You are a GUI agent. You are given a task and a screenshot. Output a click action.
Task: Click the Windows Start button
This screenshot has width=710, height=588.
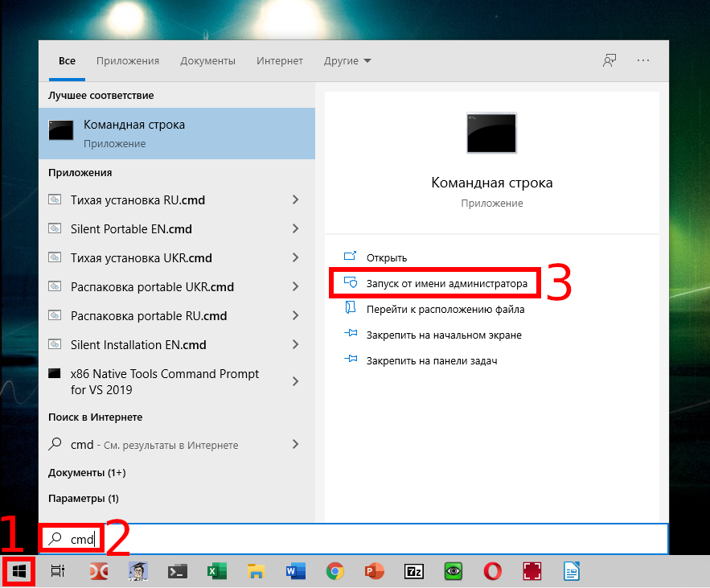pos(18,572)
